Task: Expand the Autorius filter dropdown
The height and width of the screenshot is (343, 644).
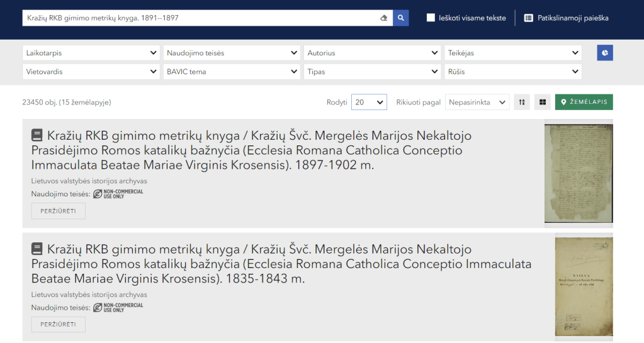Action: (x=372, y=53)
